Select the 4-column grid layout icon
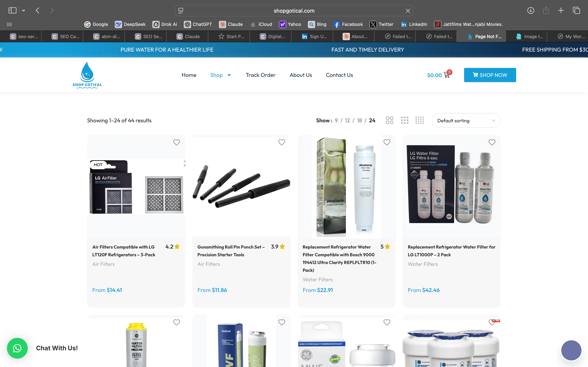 pos(420,120)
